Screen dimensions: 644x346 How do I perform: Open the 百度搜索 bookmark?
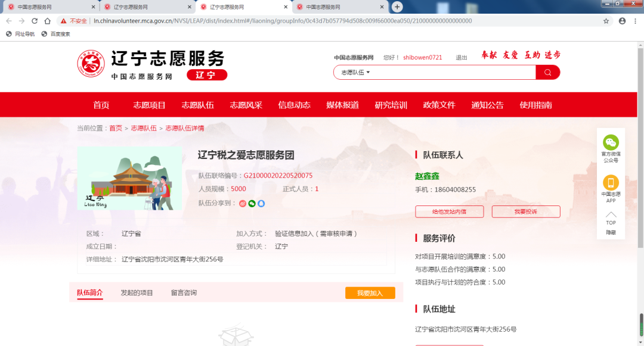click(x=56, y=34)
